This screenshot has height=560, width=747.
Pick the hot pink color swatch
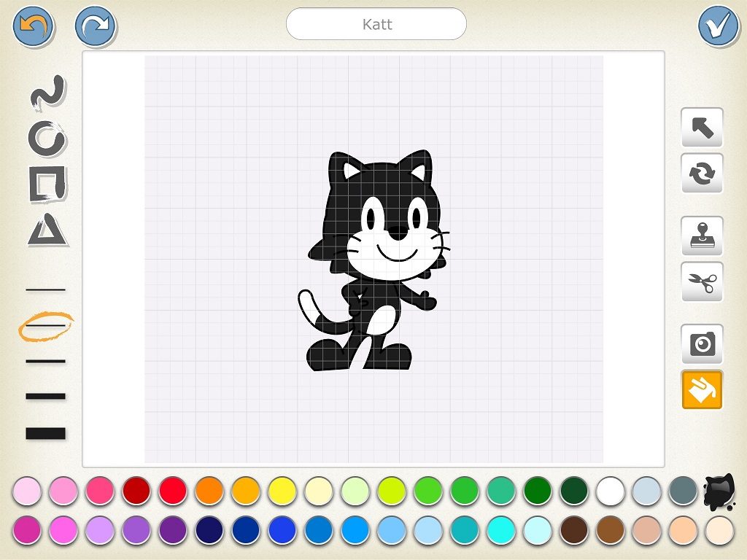point(99,491)
